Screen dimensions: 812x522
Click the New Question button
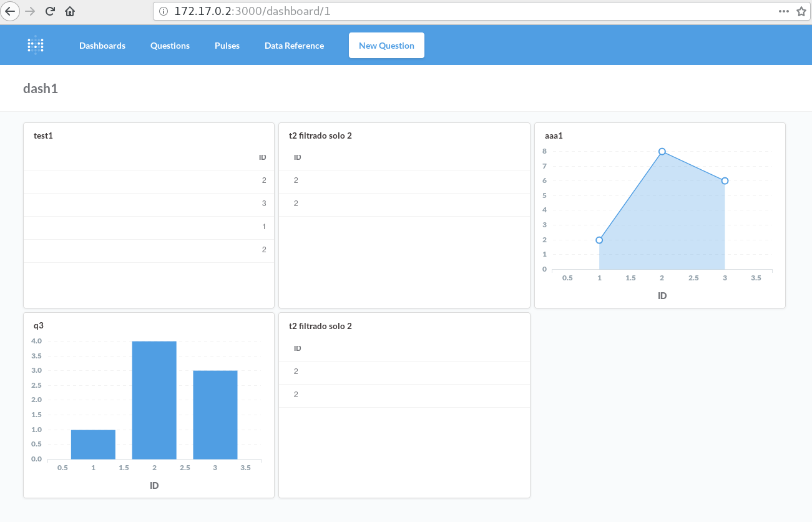386,46
